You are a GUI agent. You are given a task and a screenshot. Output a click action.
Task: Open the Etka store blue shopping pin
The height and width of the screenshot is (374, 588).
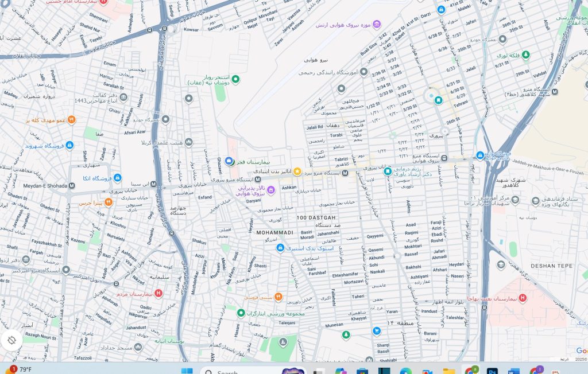[117, 178]
